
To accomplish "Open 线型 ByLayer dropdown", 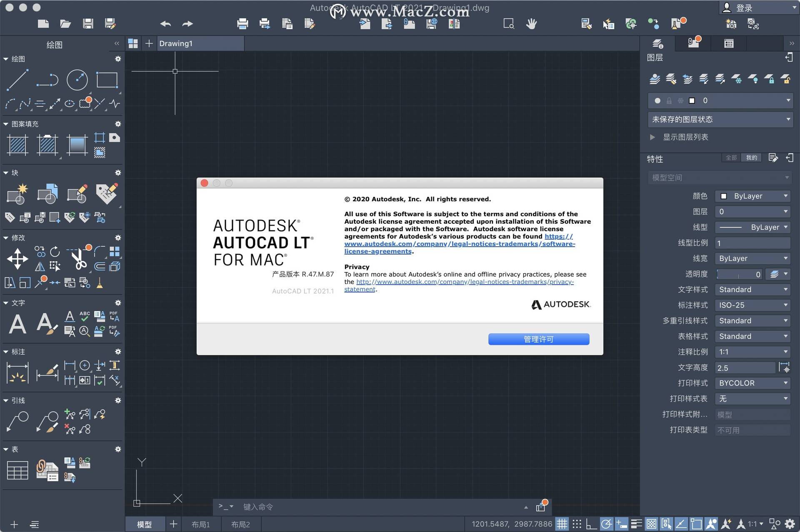I will (x=752, y=227).
